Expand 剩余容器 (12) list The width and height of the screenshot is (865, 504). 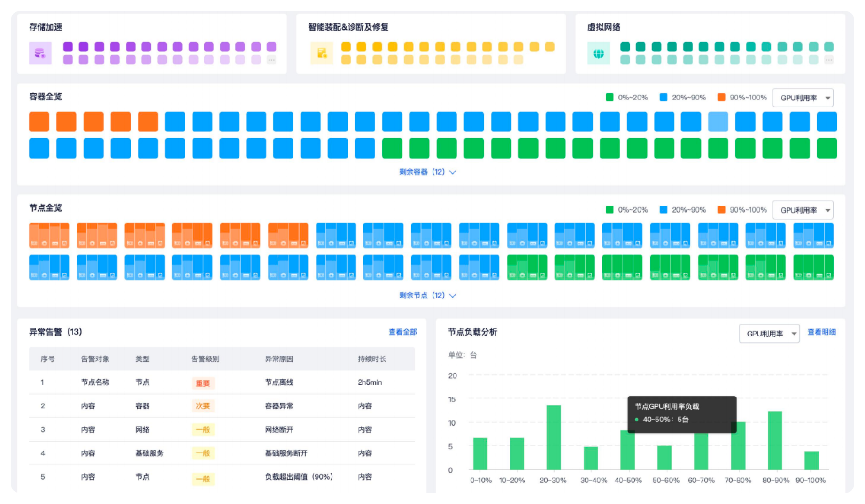[427, 172]
